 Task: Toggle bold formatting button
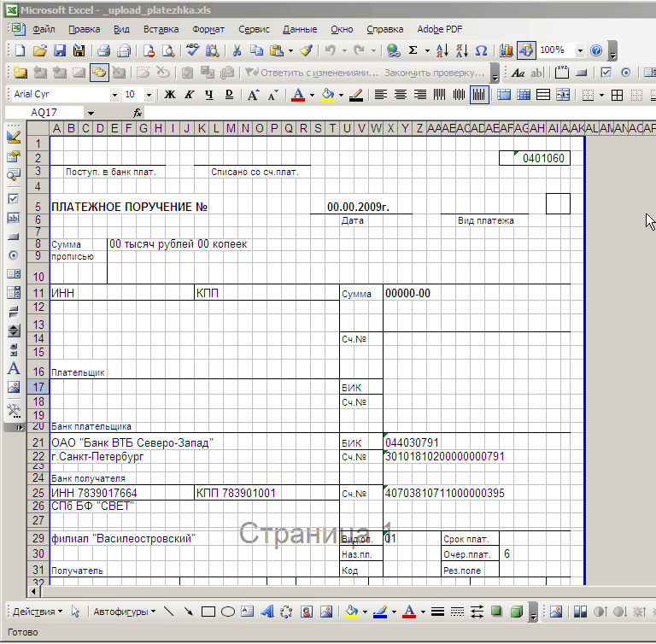(169, 94)
